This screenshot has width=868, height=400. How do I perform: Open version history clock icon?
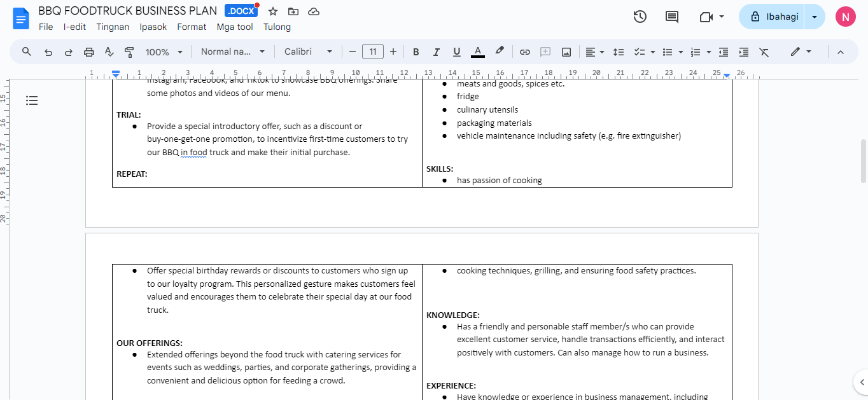[x=640, y=17]
